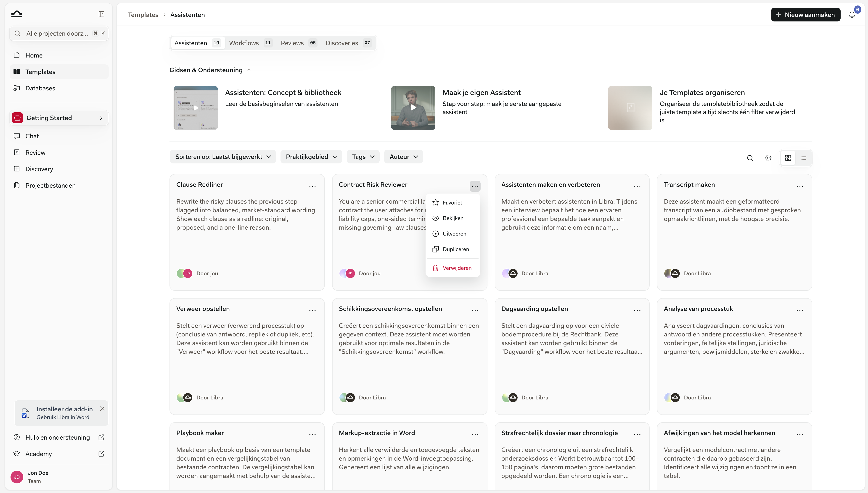Viewport: 868px width, 493px height.
Task: Open options for Analyse van processtuk card
Action: (800, 310)
